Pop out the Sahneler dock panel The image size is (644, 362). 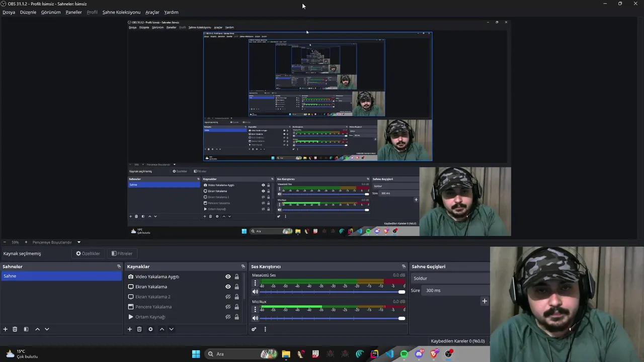(x=119, y=266)
